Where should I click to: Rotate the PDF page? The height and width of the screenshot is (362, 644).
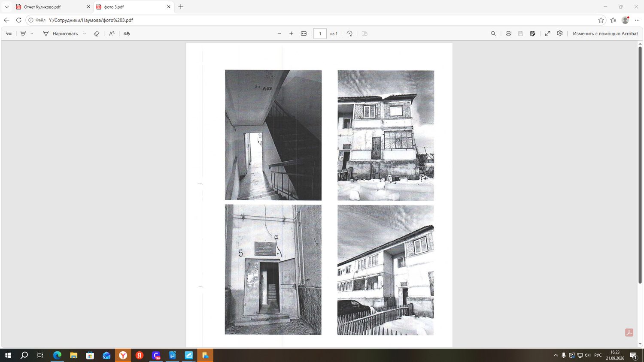point(349,33)
